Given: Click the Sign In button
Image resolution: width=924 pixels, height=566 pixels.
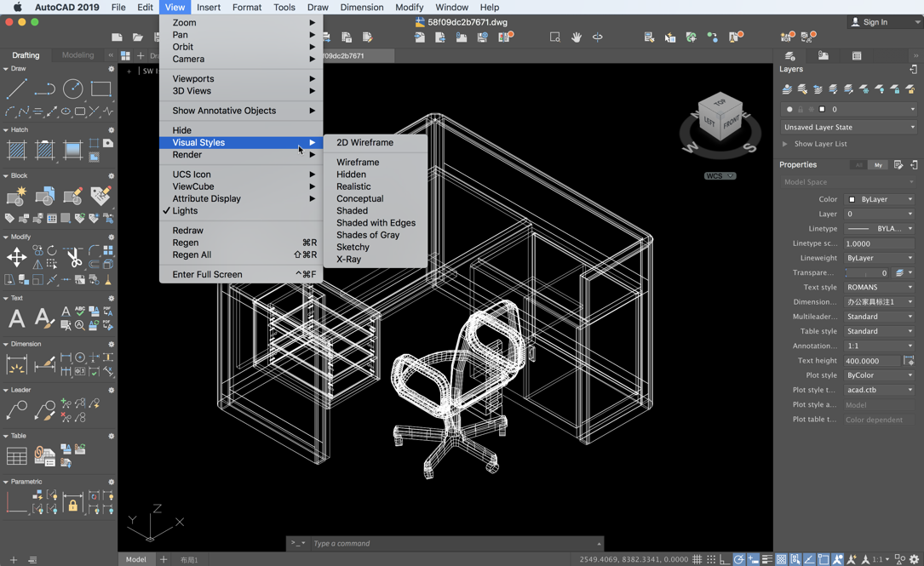Looking at the screenshot, I should coord(877,21).
